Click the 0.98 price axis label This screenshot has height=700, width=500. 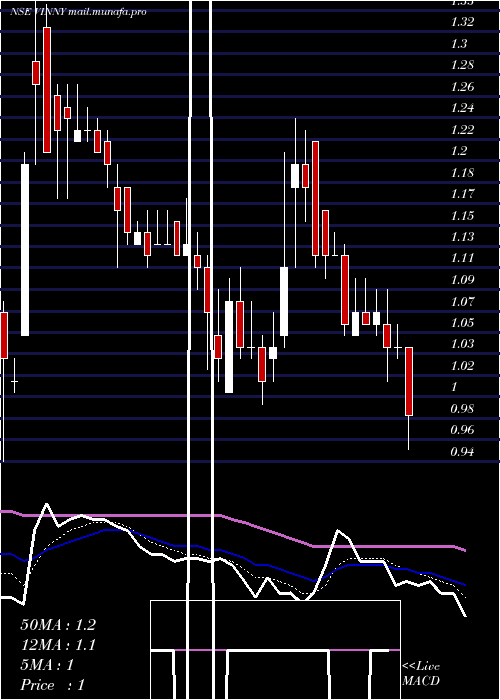coord(462,409)
